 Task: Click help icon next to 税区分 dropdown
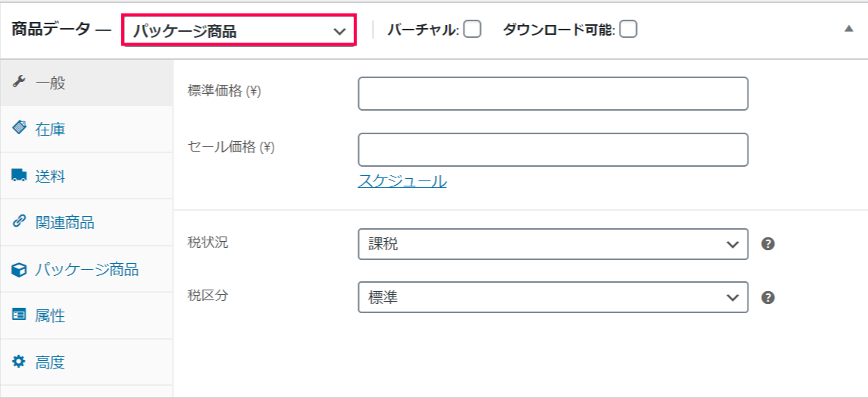point(767,298)
